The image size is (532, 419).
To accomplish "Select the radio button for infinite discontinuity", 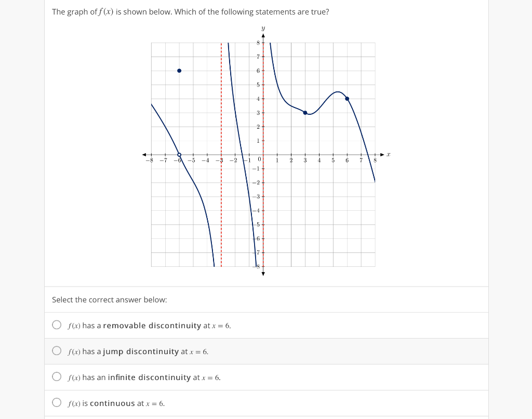I will [57, 376].
